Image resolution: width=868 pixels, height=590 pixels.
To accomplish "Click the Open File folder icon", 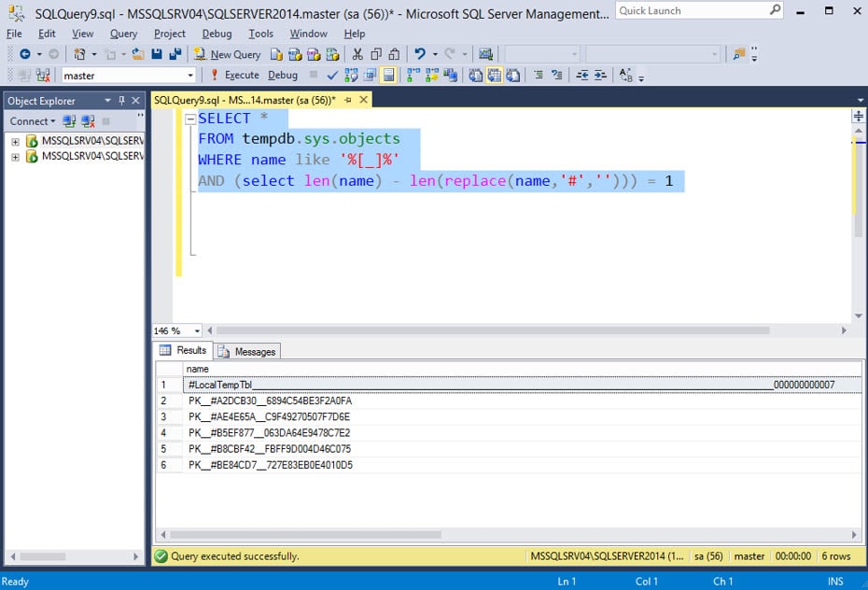I will point(138,54).
